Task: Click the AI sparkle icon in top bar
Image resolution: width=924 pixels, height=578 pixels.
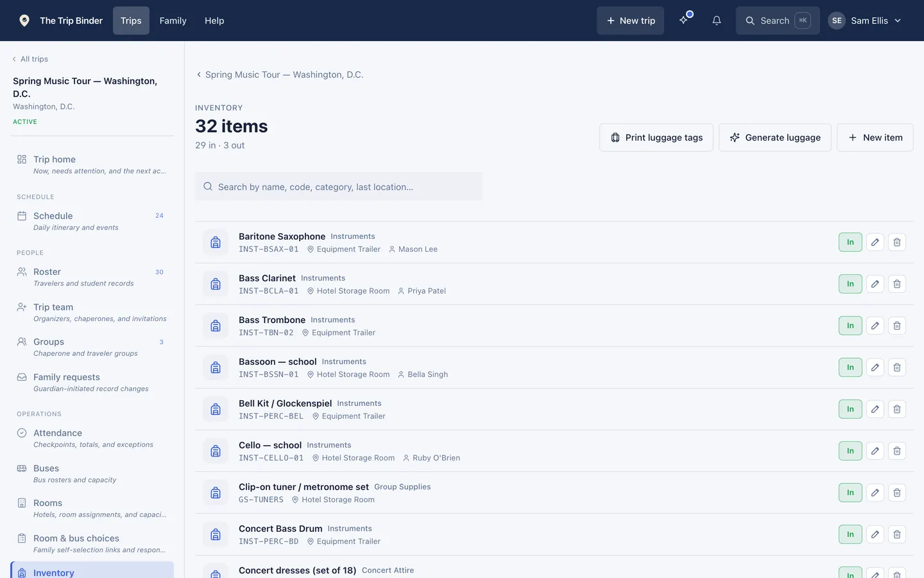Action: click(x=684, y=21)
